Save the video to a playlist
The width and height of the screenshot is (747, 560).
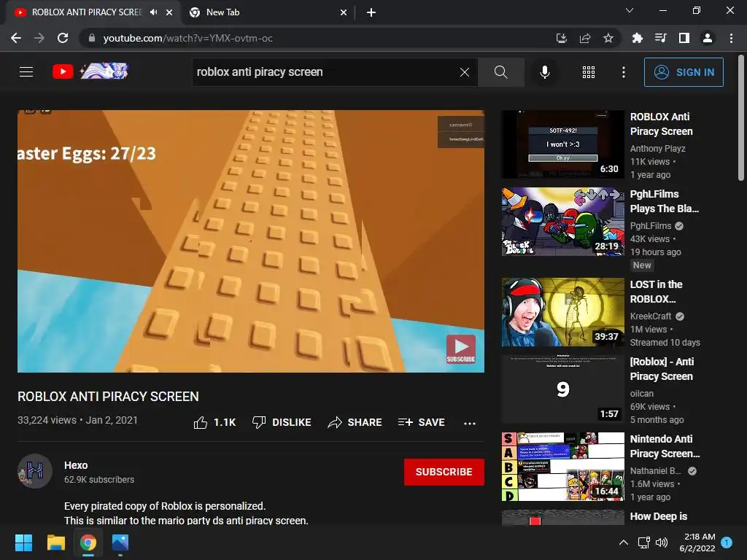coord(421,422)
